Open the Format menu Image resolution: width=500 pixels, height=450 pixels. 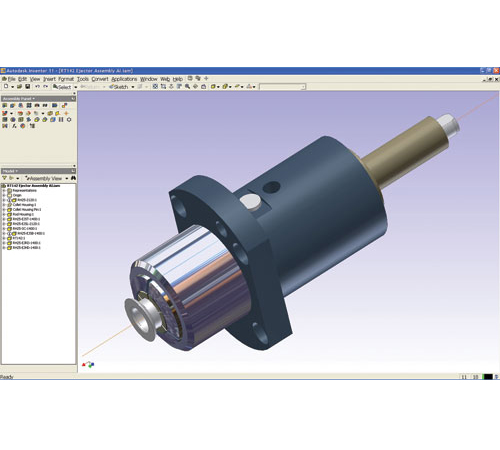(66, 79)
